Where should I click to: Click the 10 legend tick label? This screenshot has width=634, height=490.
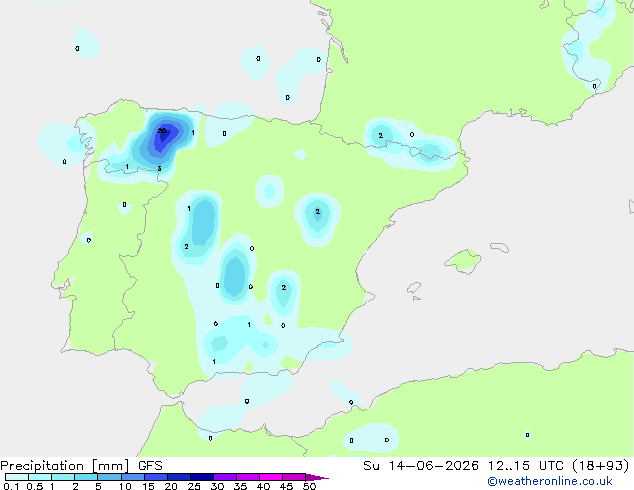click(125, 486)
